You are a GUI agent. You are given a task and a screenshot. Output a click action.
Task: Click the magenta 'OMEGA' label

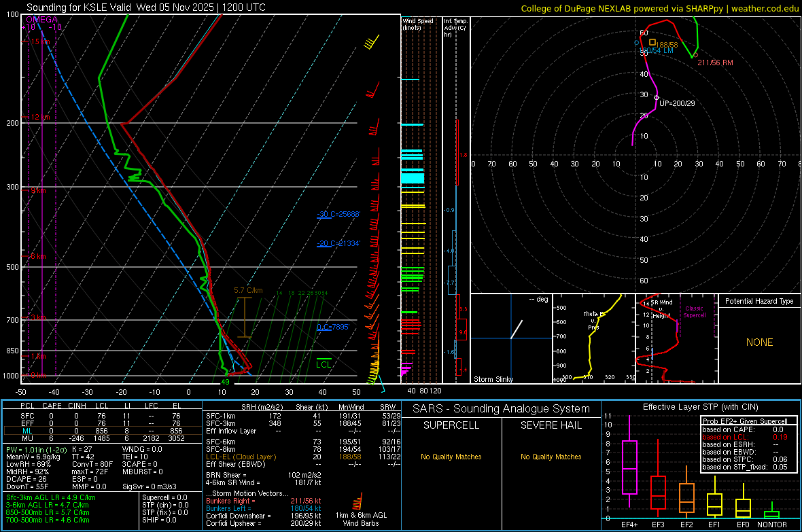(x=42, y=20)
